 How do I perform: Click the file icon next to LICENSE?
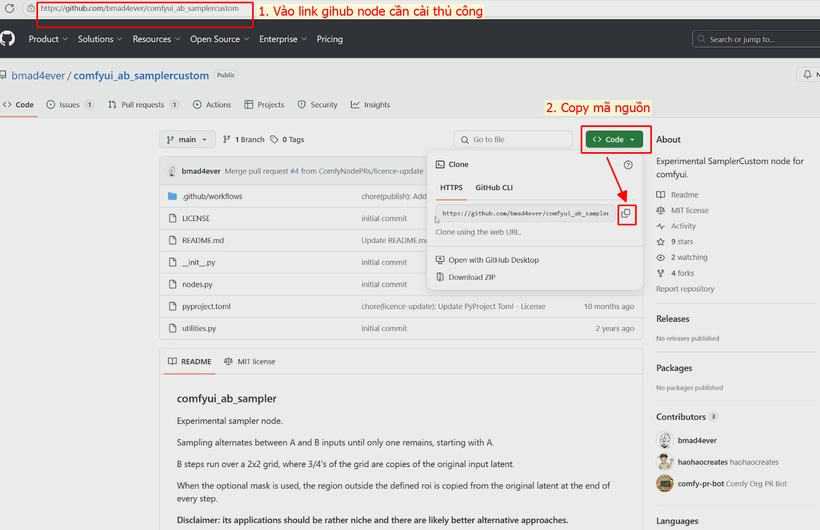pyautogui.click(x=173, y=218)
